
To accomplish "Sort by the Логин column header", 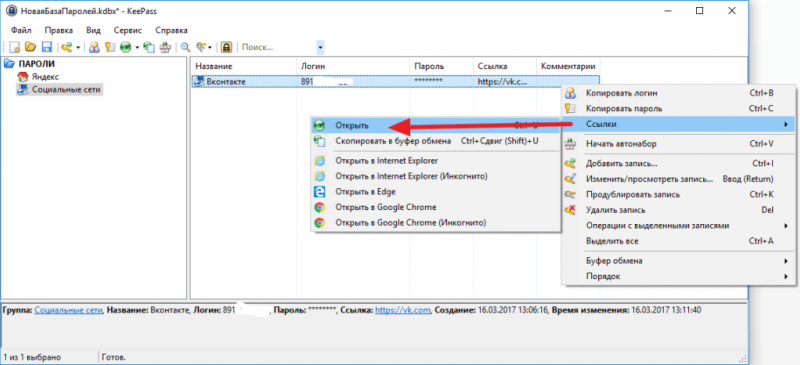I will coord(354,66).
